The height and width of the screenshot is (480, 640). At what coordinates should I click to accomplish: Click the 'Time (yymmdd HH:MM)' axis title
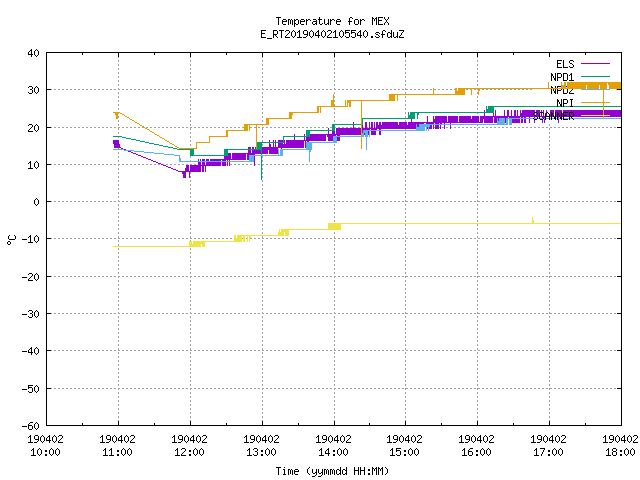pos(332,471)
